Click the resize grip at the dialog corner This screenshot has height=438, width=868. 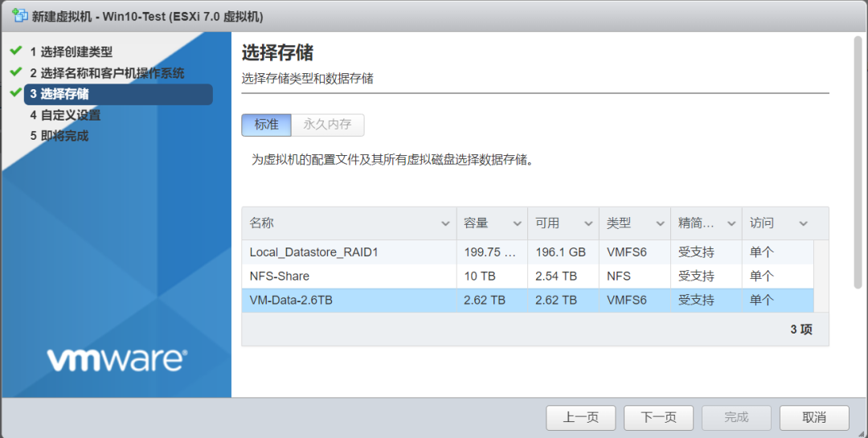[862, 432]
